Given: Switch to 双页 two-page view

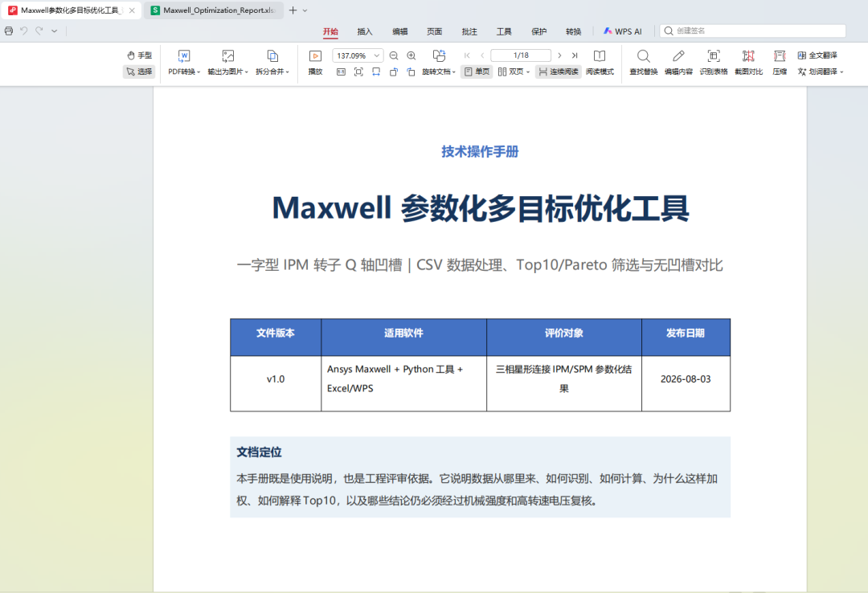Looking at the screenshot, I should pyautogui.click(x=510, y=72).
